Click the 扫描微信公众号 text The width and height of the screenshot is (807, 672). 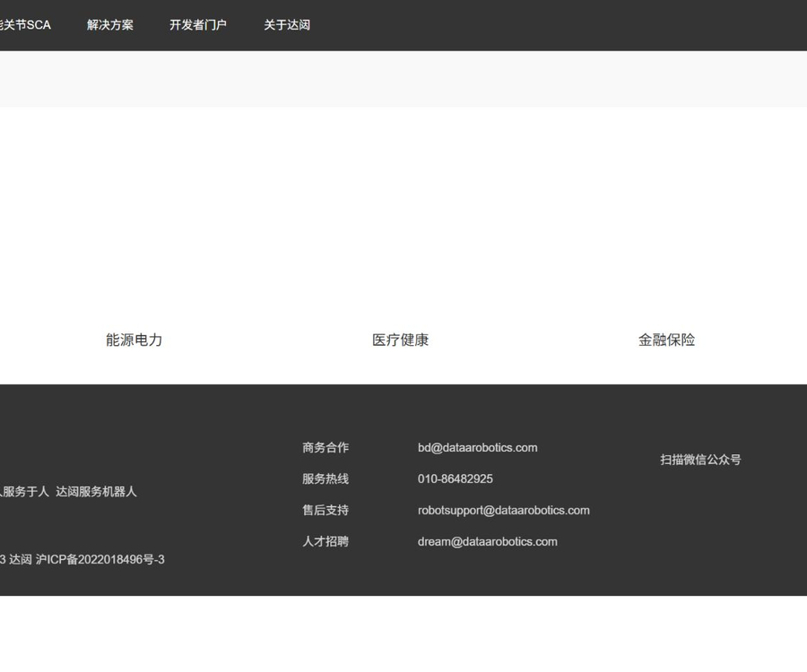[x=700, y=460]
